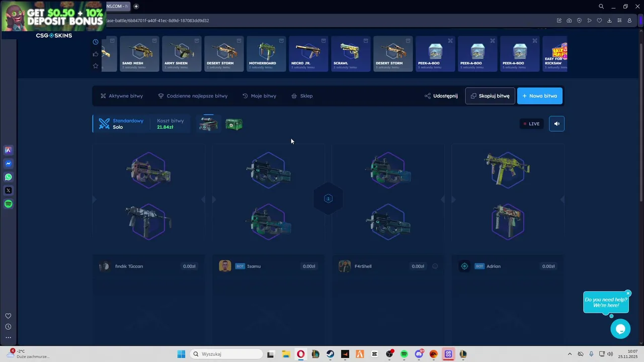Open MOTHERBOARD drop card
This screenshot has width=644, height=362.
click(x=266, y=54)
